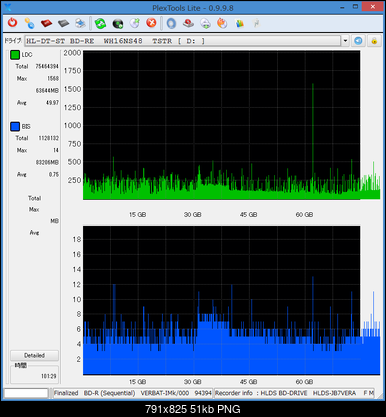Click the PlexTools app icon in title bar
Screen dimensions: 386x417
click(x=7, y=7)
